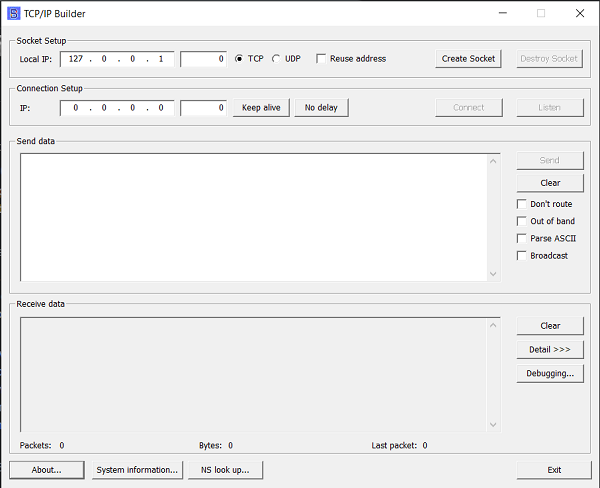Viewport: 600px width, 488px height.
Task: Click the local port number field
Action: (x=203, y=59)
